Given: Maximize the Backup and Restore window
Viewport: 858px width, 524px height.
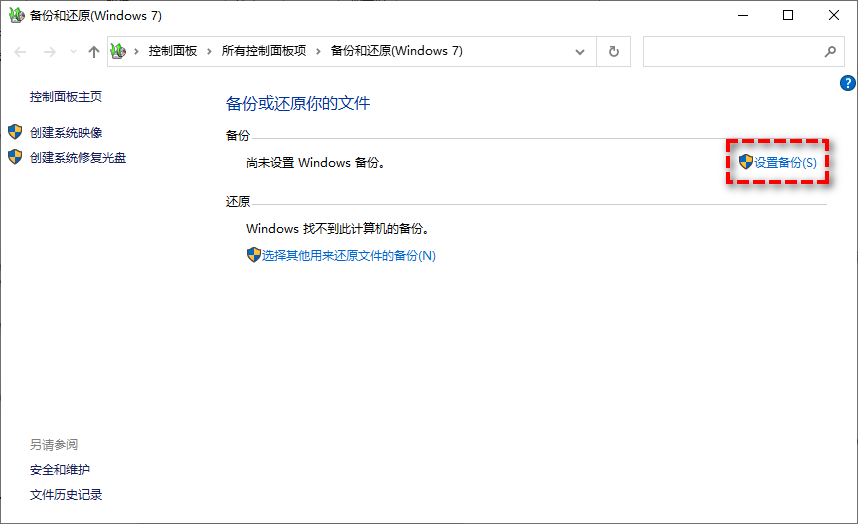Looking at the screenshot, I should [x=788, y=15].
